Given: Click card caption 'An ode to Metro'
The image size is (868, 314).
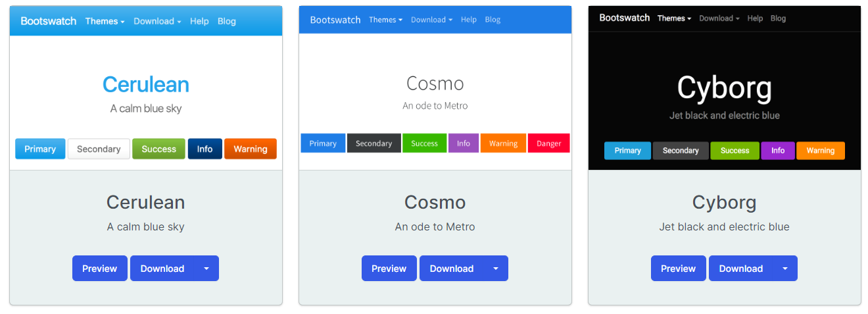Looking at the screenshot, I should pos(435,227).
